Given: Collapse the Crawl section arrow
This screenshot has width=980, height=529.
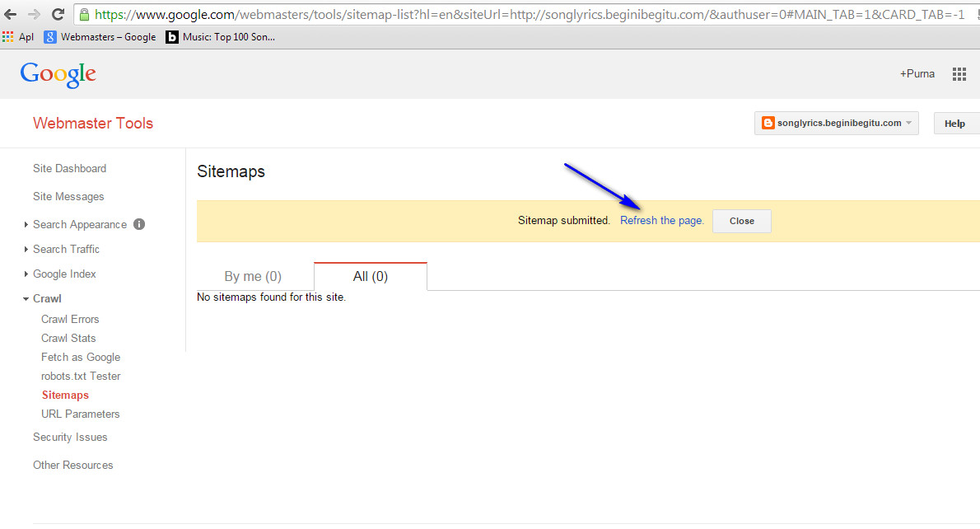Looking at the screenshot, I should (x=26, y=299).
